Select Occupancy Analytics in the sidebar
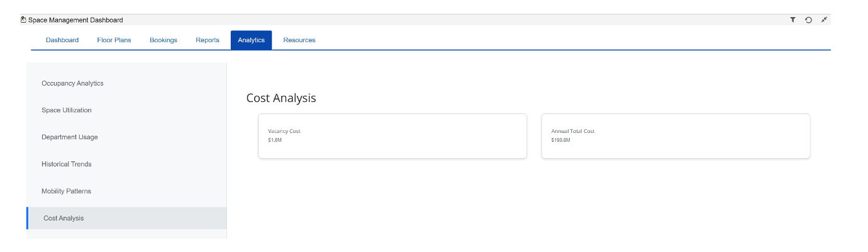The width and height of the screenshot is (868, 252). tap(72, 83)
